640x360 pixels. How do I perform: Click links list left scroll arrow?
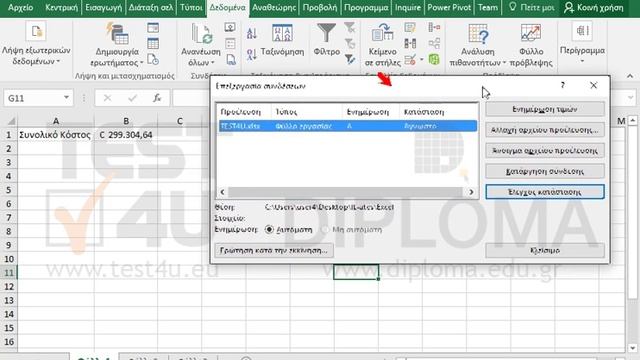[x=222, y=192]
